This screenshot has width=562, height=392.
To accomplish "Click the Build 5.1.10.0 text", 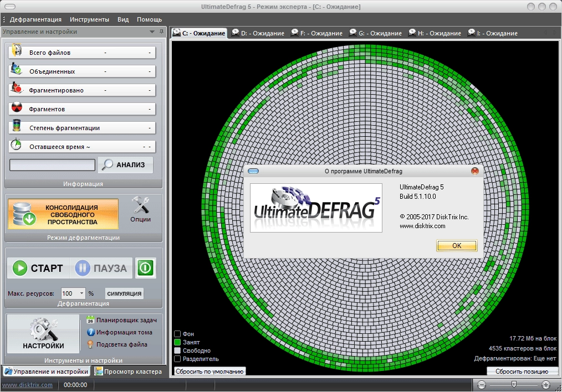I will 417,196.
